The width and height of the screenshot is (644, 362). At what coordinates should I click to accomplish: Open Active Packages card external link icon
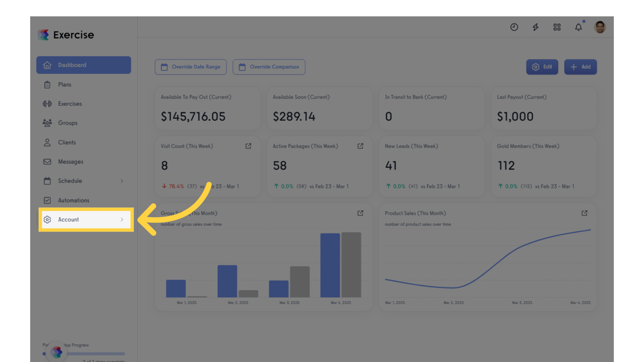click(360, 146)
